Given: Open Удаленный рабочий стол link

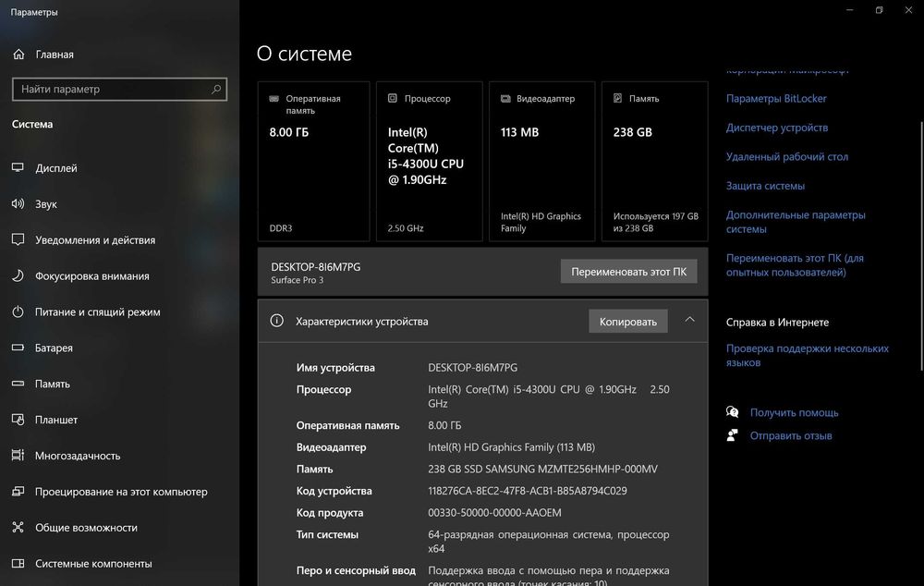Looking at the screenshot, I should [x=786, y=157].
